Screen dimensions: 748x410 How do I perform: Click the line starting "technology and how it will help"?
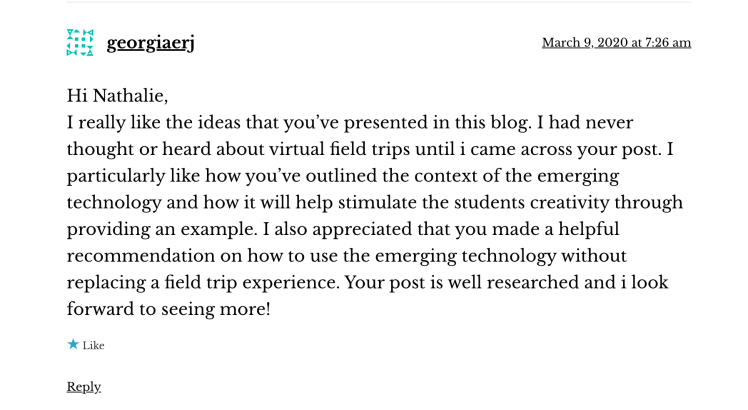click(x=374, y=203)
